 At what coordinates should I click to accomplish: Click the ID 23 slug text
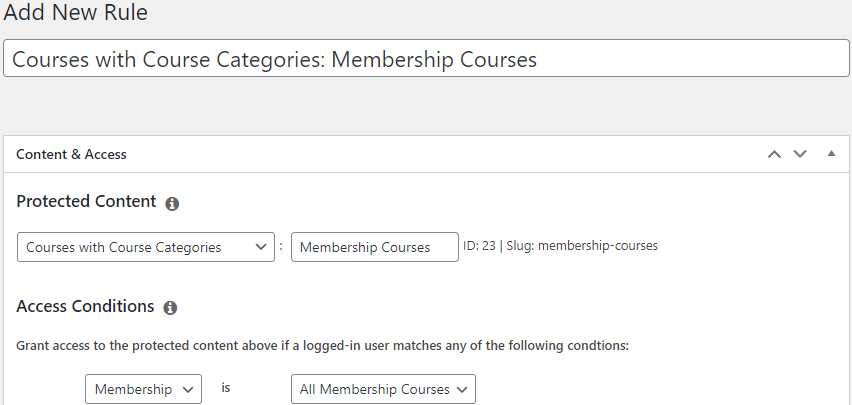coord(560,246)
